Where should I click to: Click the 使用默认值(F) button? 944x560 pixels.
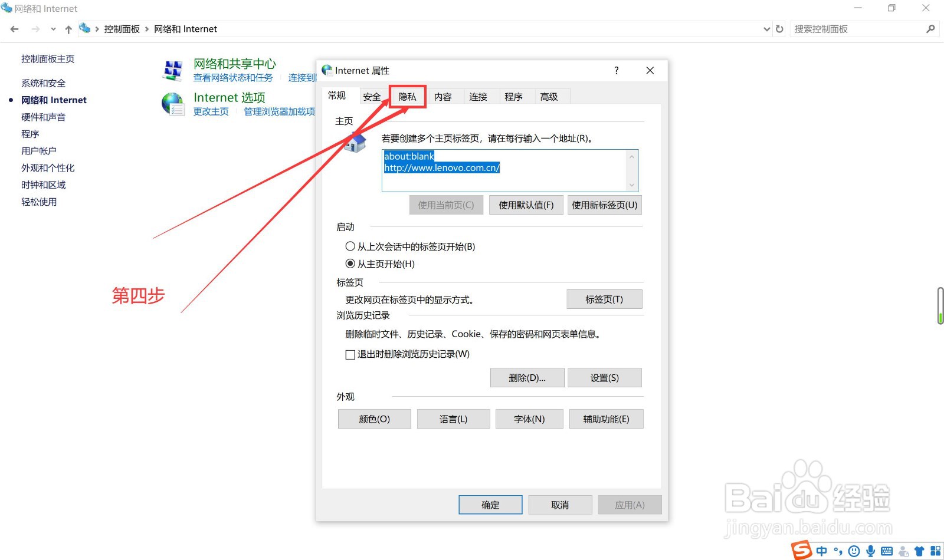[x=525, y=205]
